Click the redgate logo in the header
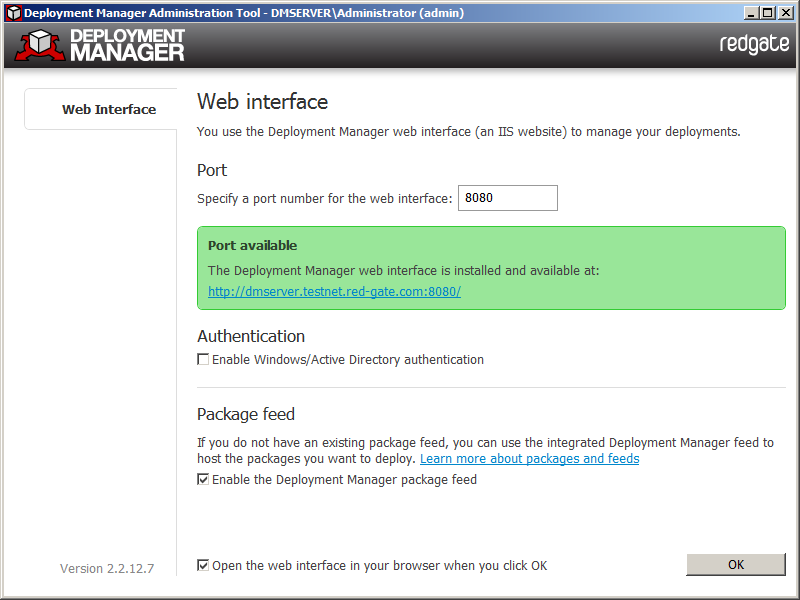 coord(753,45)
